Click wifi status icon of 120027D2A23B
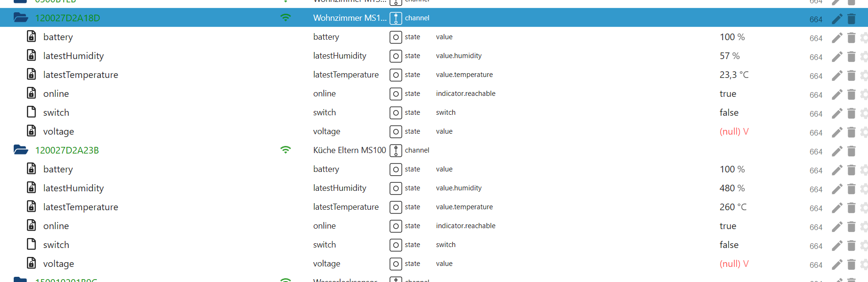 pos(285,150)
